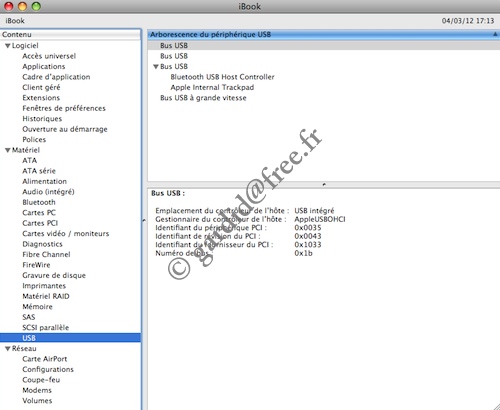Click the AppleUSBOHCI controller value
The height and width of the screenshot is (410, 500).
[x=320, y=219]
